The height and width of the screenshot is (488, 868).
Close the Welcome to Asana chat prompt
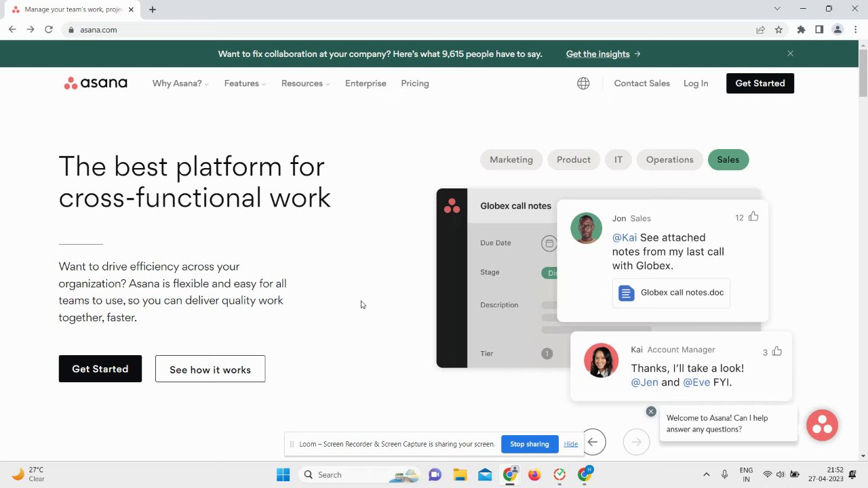tap(651, 411)
